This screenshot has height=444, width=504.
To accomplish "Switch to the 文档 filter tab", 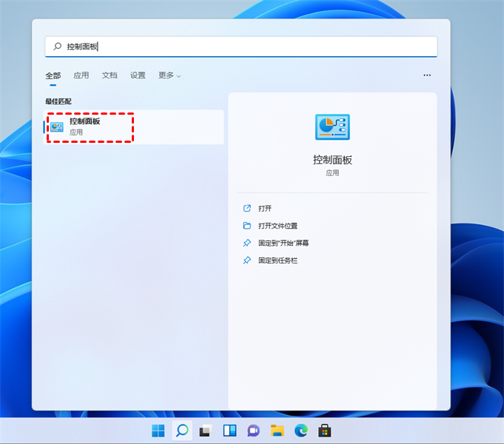I will (x=110, y=75).
